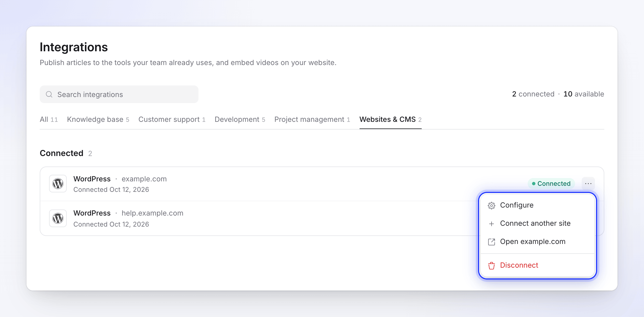
Task: Click the plus icon beside Connect another site
Action: click(x=492, y=224)
